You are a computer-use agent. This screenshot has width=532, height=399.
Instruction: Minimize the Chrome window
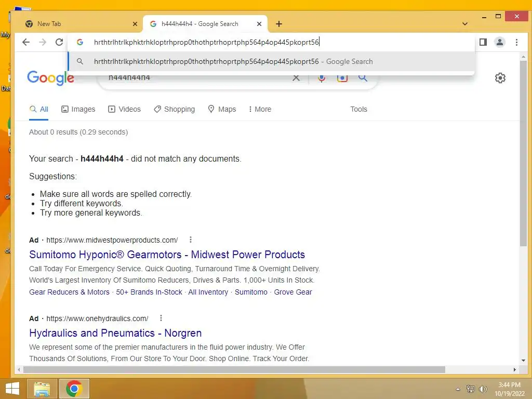click(x=484, y=16)
